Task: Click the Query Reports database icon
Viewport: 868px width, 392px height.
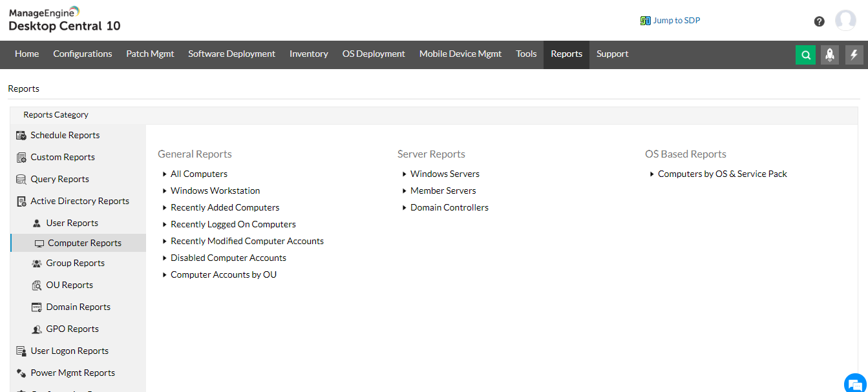Action: tap(21, 180)
